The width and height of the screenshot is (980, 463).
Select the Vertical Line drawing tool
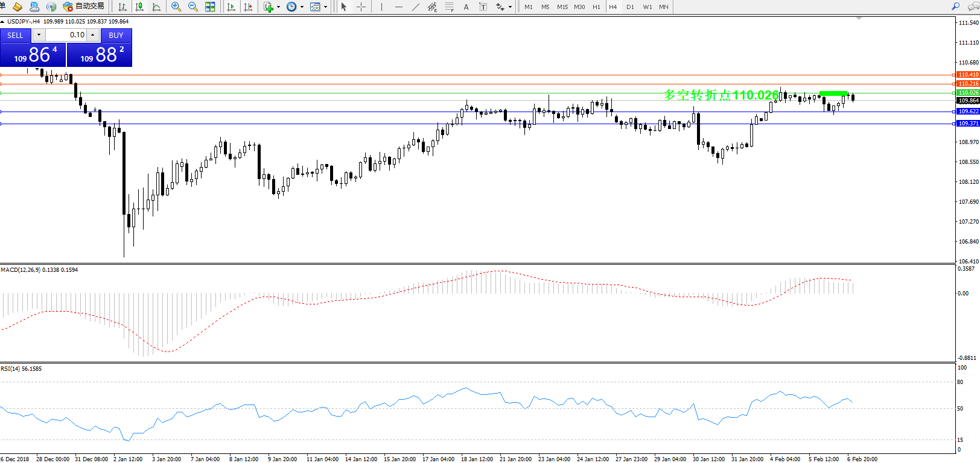click(381, 7)
